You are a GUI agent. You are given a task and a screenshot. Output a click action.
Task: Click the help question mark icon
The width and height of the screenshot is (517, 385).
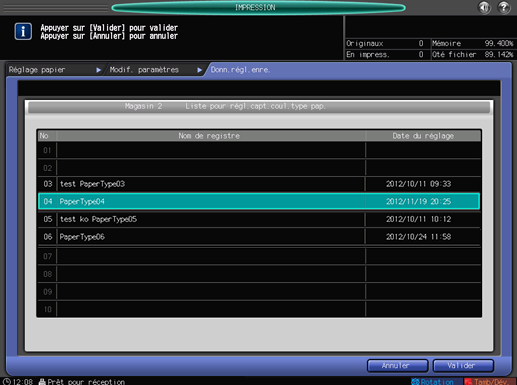tap(504, 7)
